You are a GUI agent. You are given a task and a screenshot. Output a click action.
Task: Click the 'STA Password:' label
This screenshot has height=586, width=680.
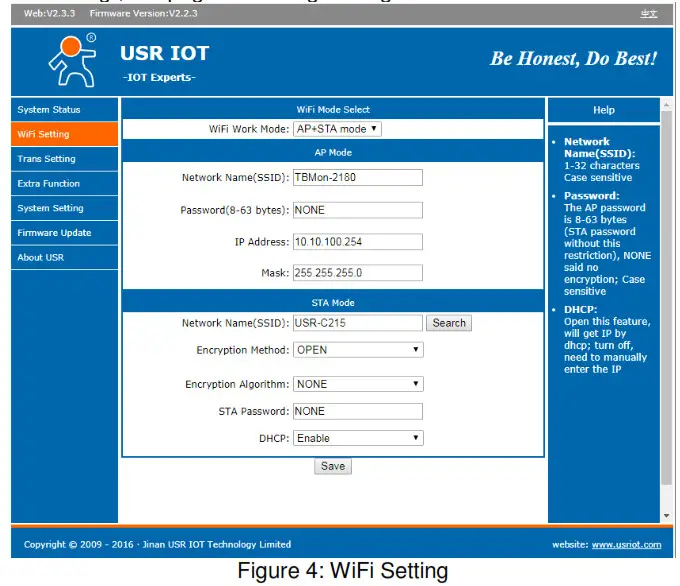(254, 411)
